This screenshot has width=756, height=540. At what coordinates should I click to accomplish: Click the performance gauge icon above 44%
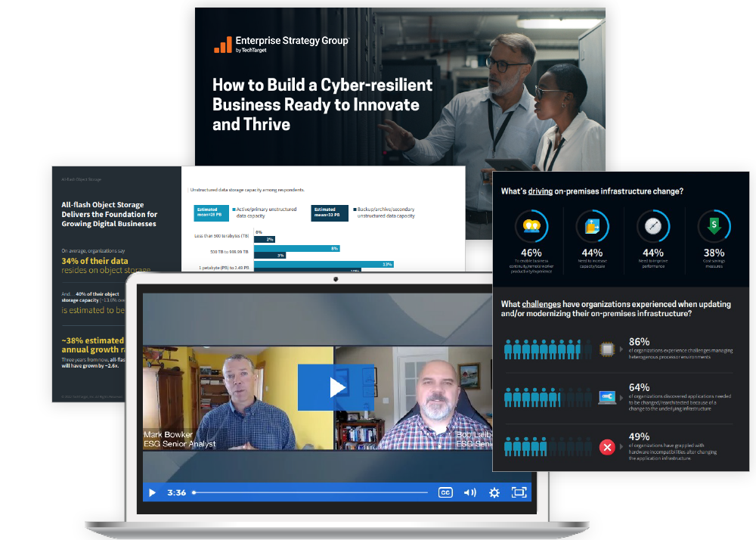coord(652,225)
